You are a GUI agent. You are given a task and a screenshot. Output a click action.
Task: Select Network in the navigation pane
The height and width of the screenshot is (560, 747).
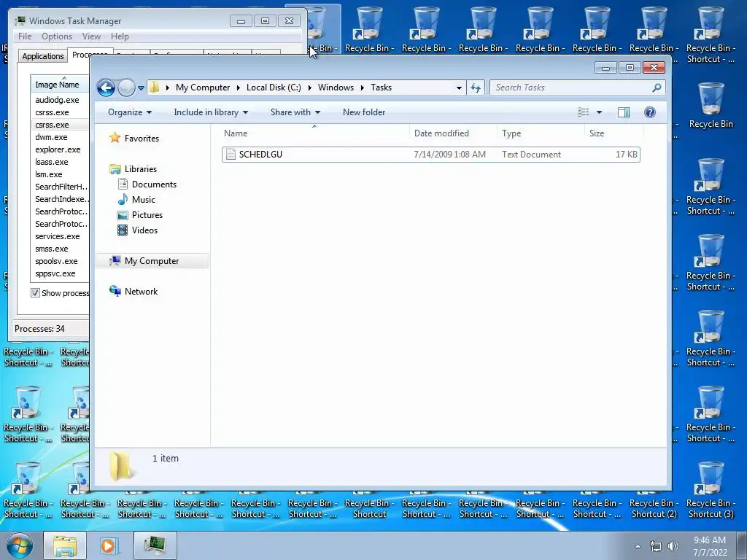(x=141, y=292)
